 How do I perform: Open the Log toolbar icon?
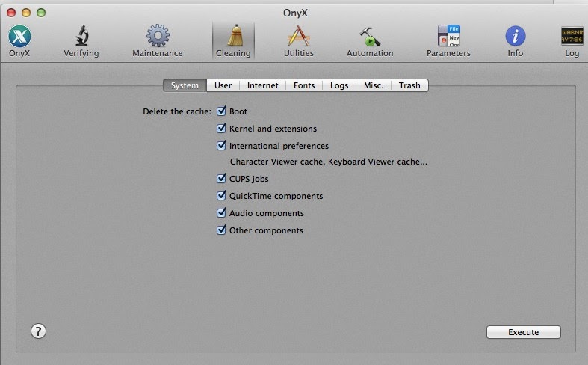click(x=572, y=36)
